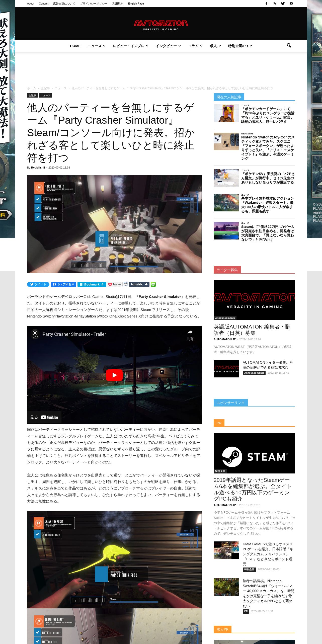Expand the インタビュー menu

tap(168, 46)
